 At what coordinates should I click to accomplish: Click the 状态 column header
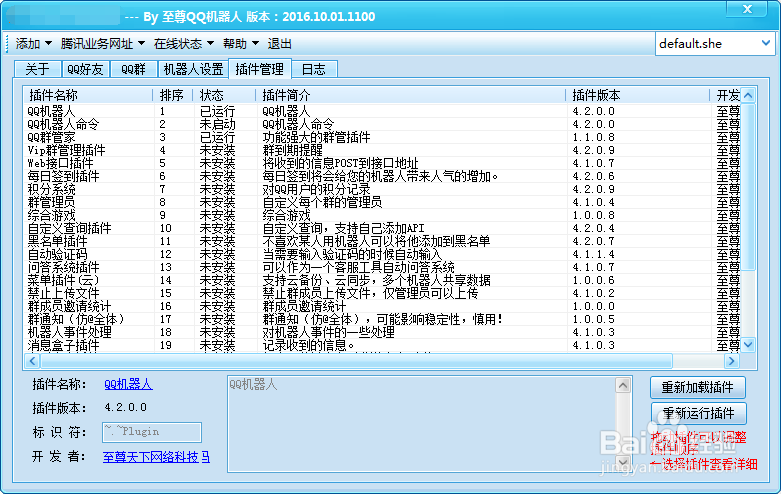[224, 95]
